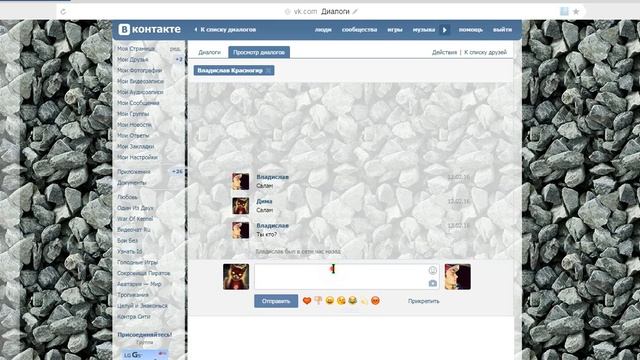Insert the orange heart emoji
This screenshot has width=640, height=360.
[x=307, y=301]
